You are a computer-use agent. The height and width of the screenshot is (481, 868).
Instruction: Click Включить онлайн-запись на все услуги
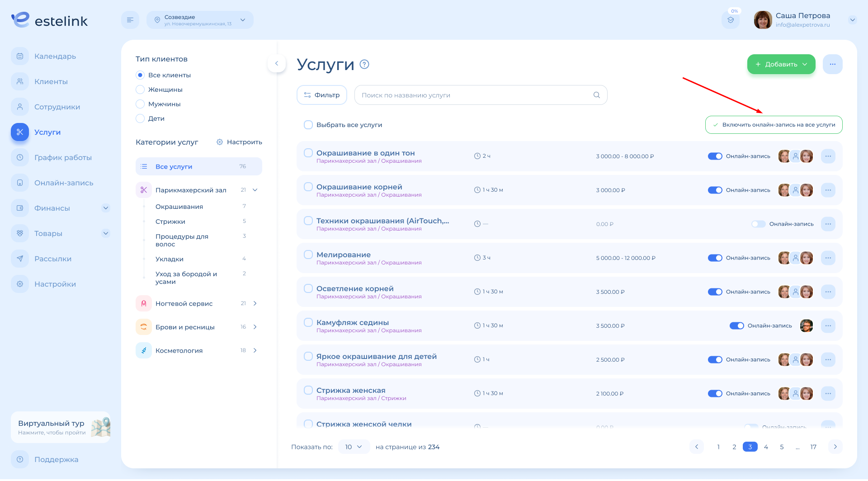[774, 125]
